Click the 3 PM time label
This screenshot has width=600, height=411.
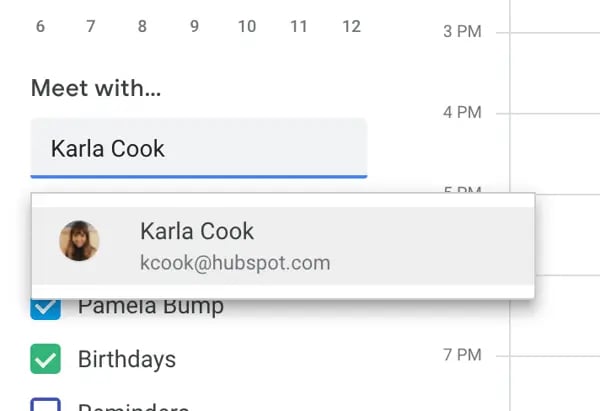462,33
